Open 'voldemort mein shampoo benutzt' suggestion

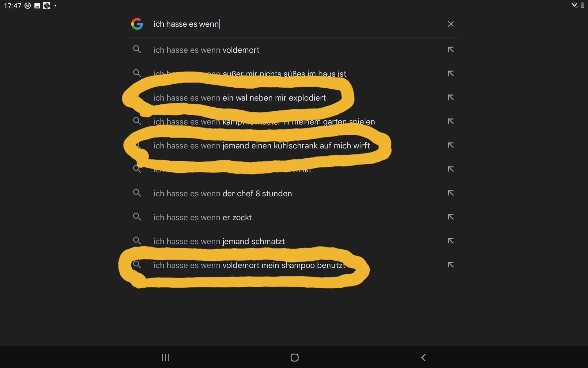tap(294, 265)
